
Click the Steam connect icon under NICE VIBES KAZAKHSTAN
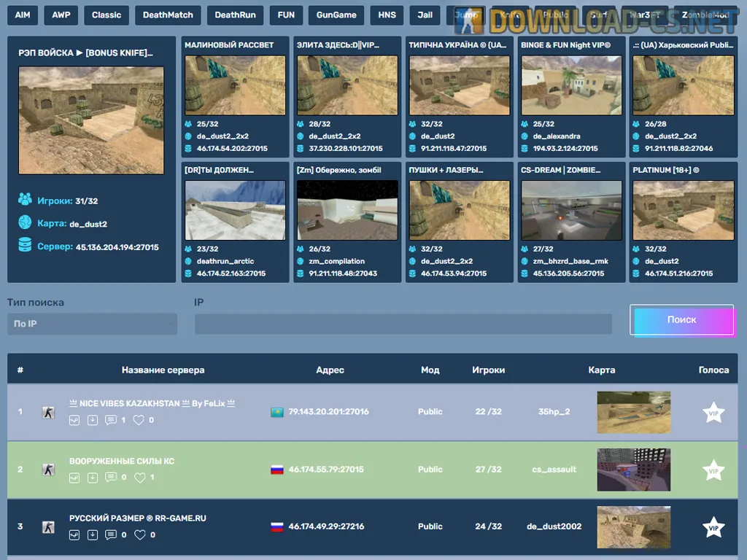pyautogui.click(x=74, y=420)
